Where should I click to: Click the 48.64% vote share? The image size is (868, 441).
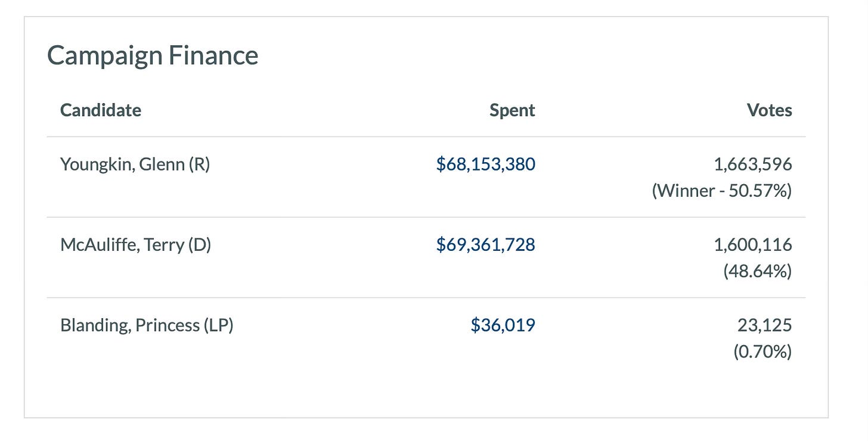tap(757, 272)
